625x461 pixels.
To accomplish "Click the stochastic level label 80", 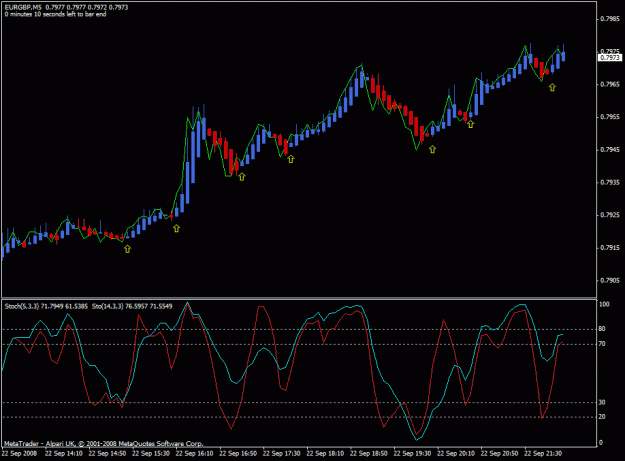I will click(602, 329).
